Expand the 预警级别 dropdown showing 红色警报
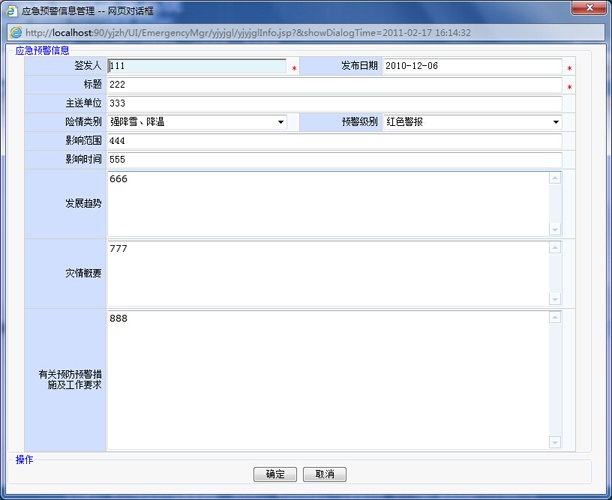This screenshot has height=500, width=612. 472,123
